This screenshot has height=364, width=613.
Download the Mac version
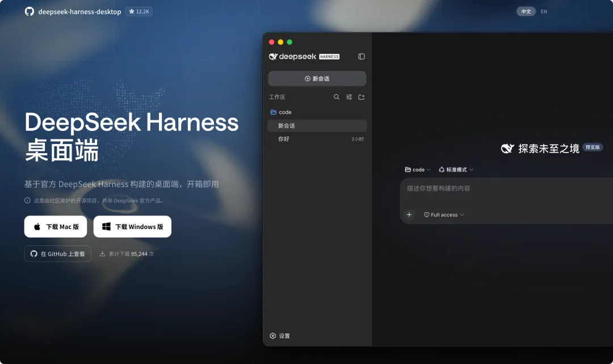tap(56, 227)
